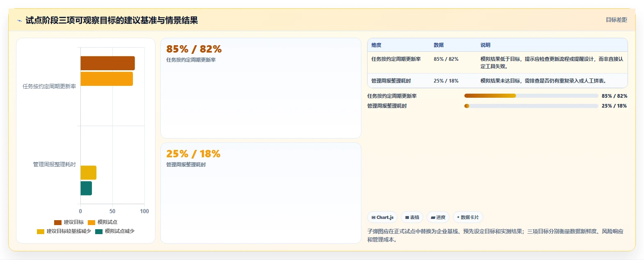
Task: Toggle the 模拟试点减少 legend swatch
Action: pyautogui.click(x=99, y=231)
